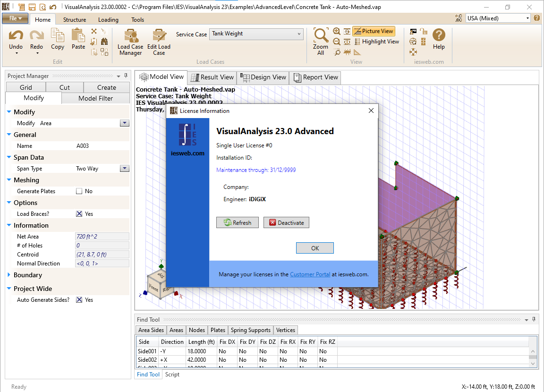Pin the Find Tool panel
544x392 pixels.
[x=534, y=319]
